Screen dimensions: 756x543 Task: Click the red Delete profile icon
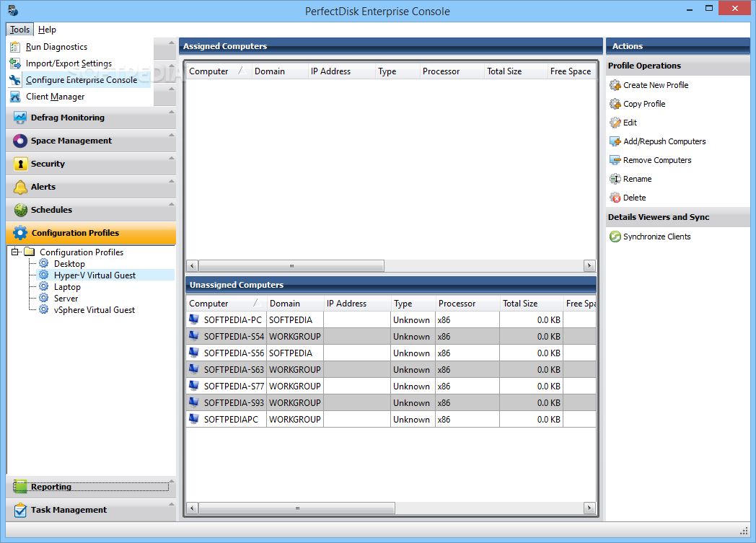[615, 198]
